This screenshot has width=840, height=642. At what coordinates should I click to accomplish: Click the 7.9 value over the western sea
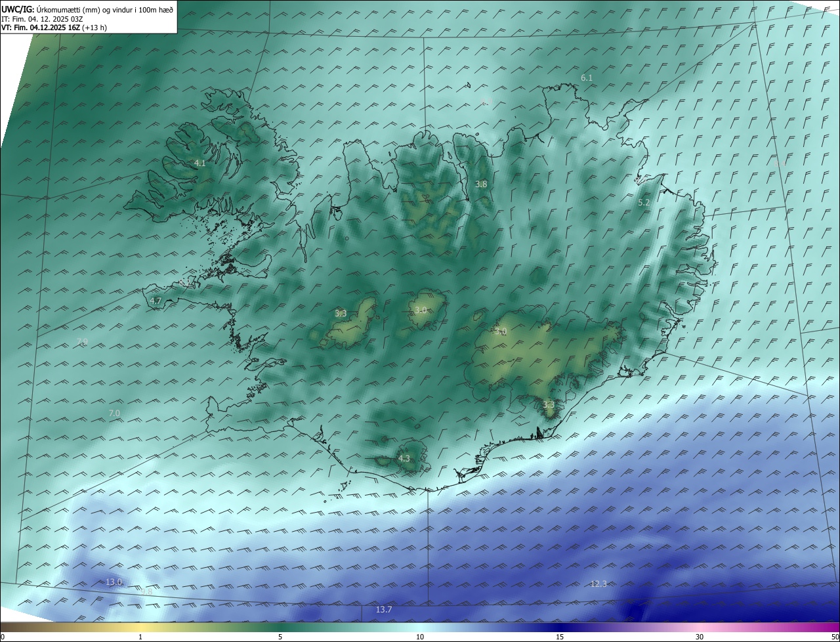pyautogui.click(x=82, y=341)
